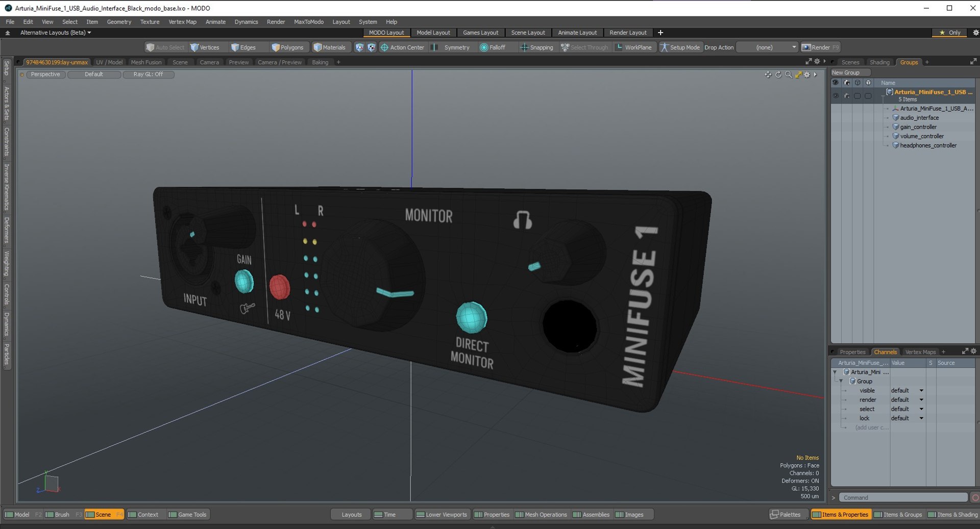Open the layout settings gear at top right

coord(975,33)
